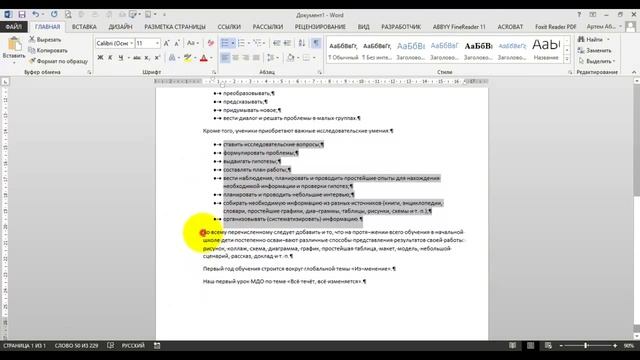Switch to the РАЗМЕТКА СТРАНИЦЫ tab

click(175, 27)
